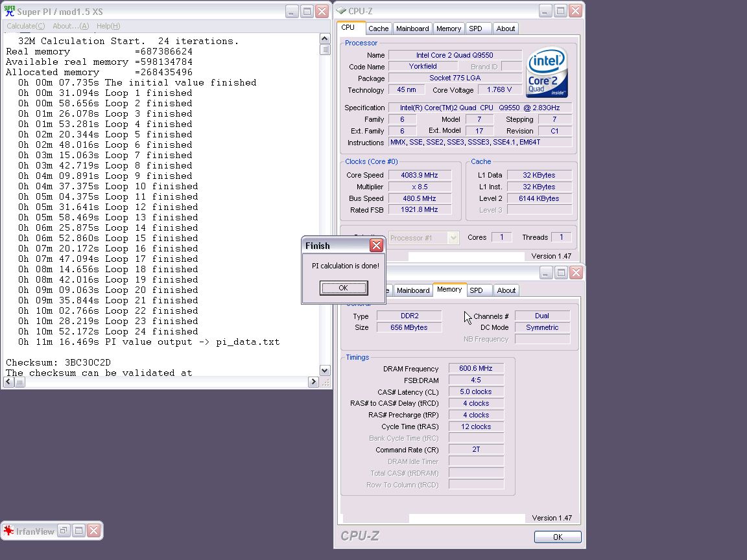Click the Command Rate value 2T
747x560 pixels.
[x=476, y=450]
